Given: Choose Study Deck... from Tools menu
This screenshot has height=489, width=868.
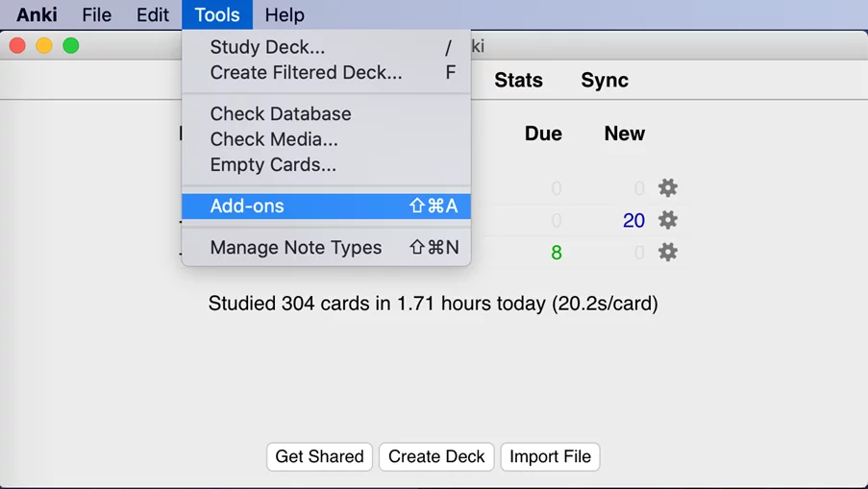Looking at the screenshot, I should tap(327, 47).
